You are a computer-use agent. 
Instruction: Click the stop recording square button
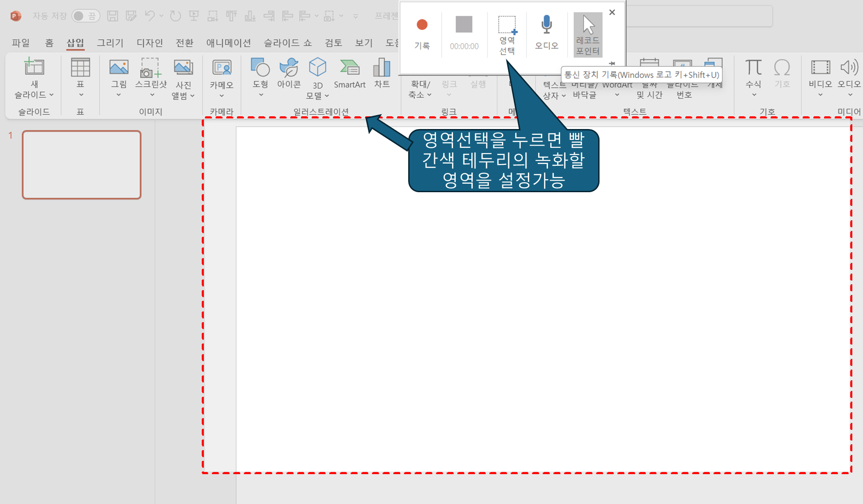click(464, 25)
